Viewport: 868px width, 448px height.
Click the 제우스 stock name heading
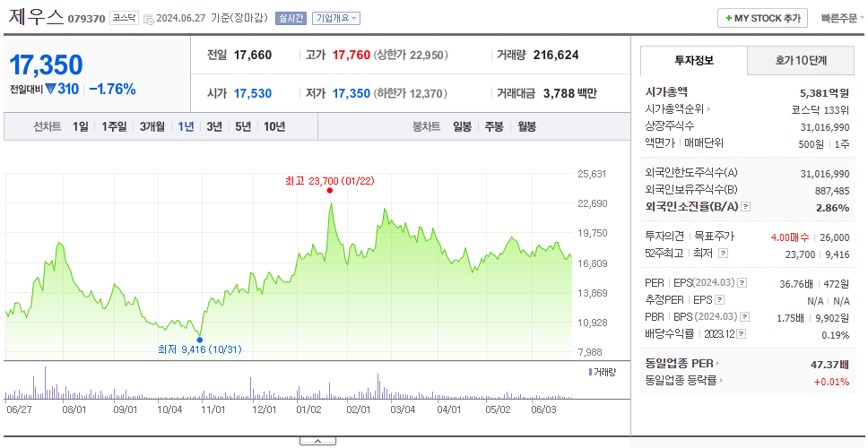coord(37,17)
